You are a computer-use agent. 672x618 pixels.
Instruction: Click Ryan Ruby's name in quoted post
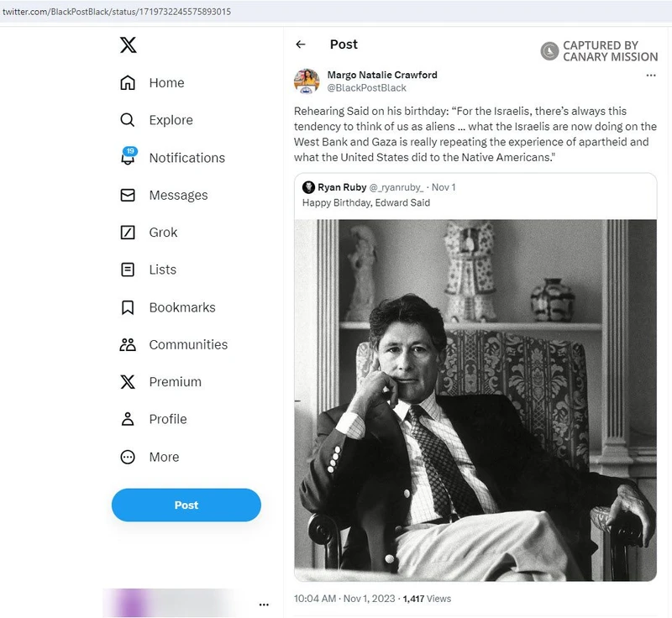[x=341, y=187]
